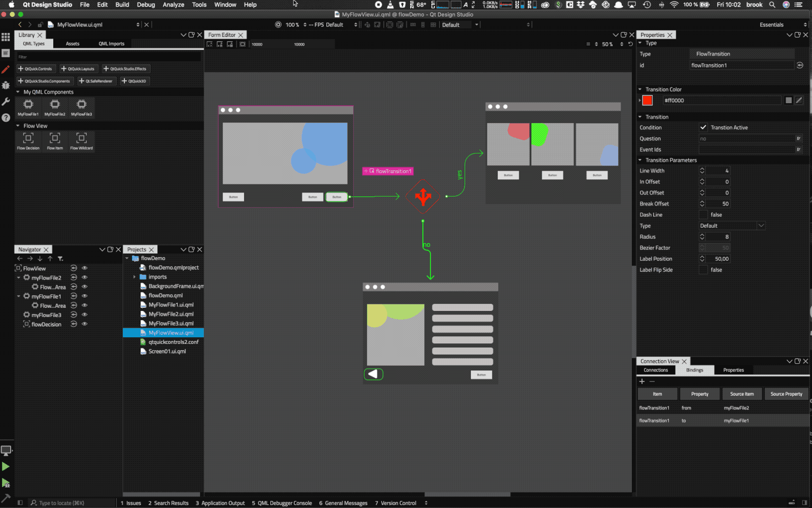Collapse the Flow View section in Library
Viewport: 812px width, 508px height.
pyautogui.click(x=19, y=125)
